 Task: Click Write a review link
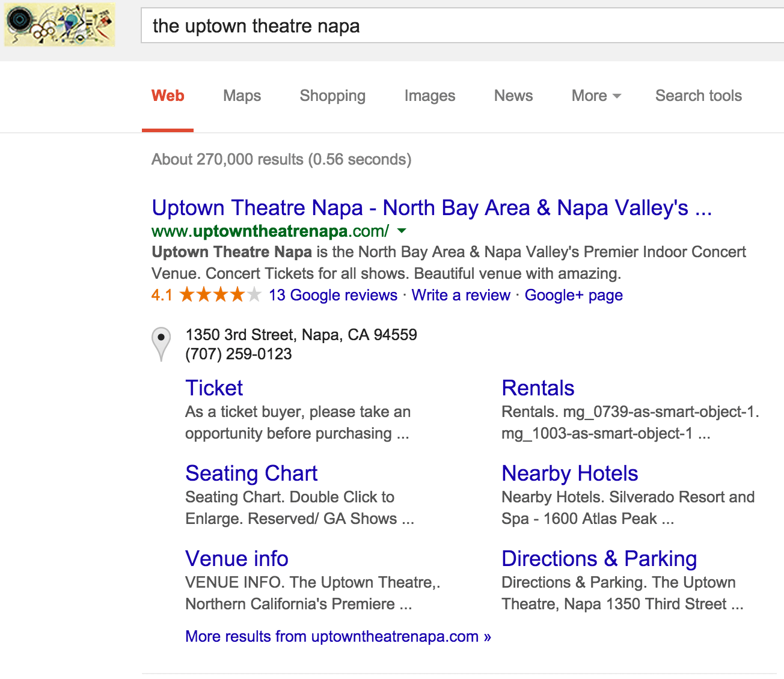point(461,295)
